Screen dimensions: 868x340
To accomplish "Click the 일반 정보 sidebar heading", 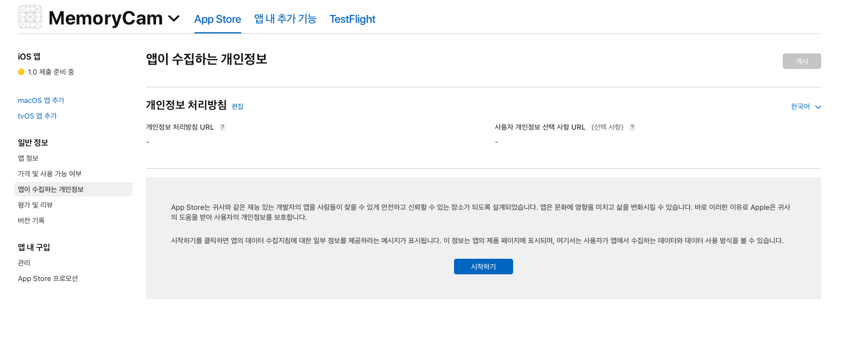I will [33, 142].
